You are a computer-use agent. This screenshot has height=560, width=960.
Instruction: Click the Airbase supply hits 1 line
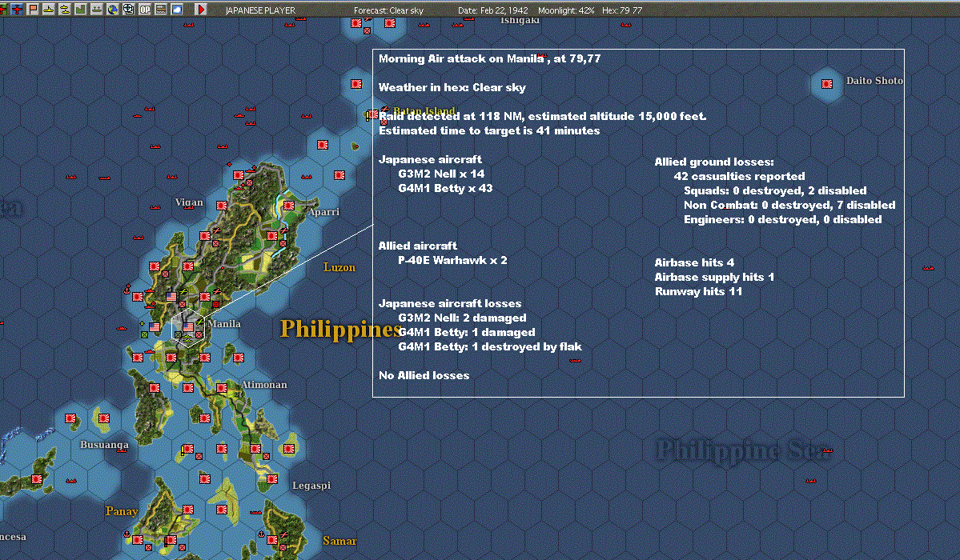[714, 278]
